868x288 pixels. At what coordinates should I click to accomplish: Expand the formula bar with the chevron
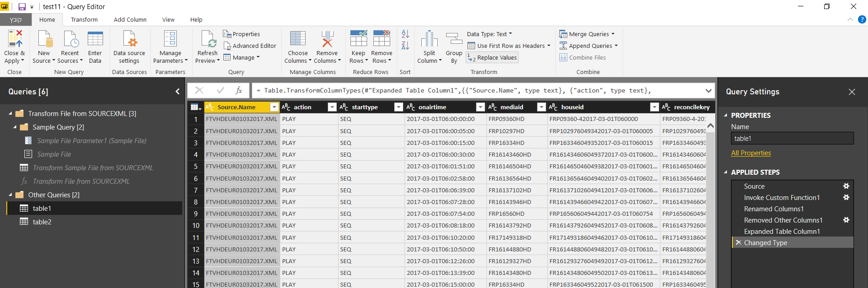(x=708, y=91)
